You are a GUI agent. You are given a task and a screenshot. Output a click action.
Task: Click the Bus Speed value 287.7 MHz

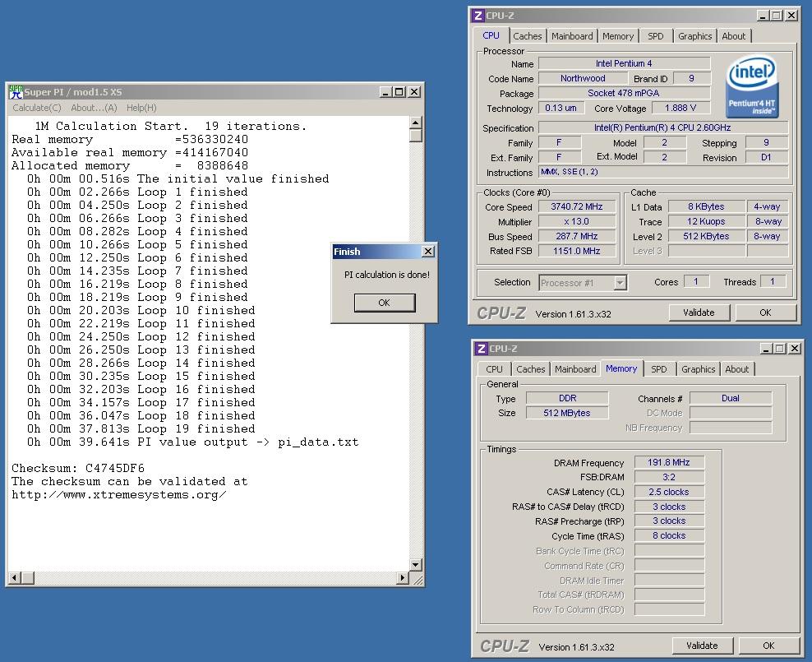(577, 236)
